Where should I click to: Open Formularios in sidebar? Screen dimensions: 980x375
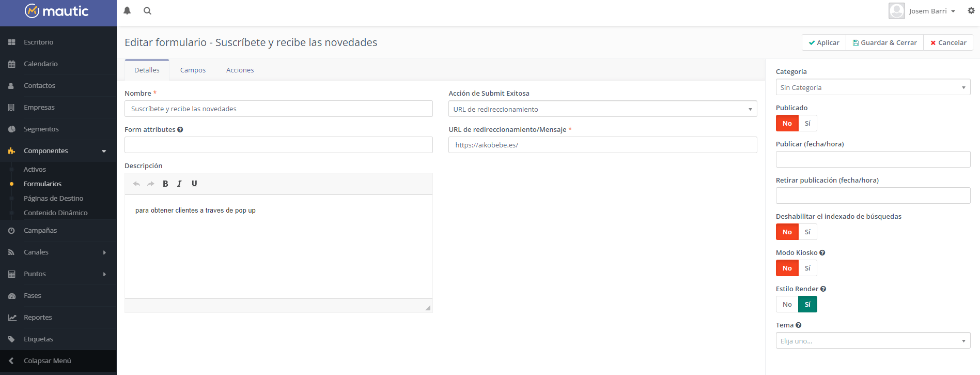pos(42,184)
